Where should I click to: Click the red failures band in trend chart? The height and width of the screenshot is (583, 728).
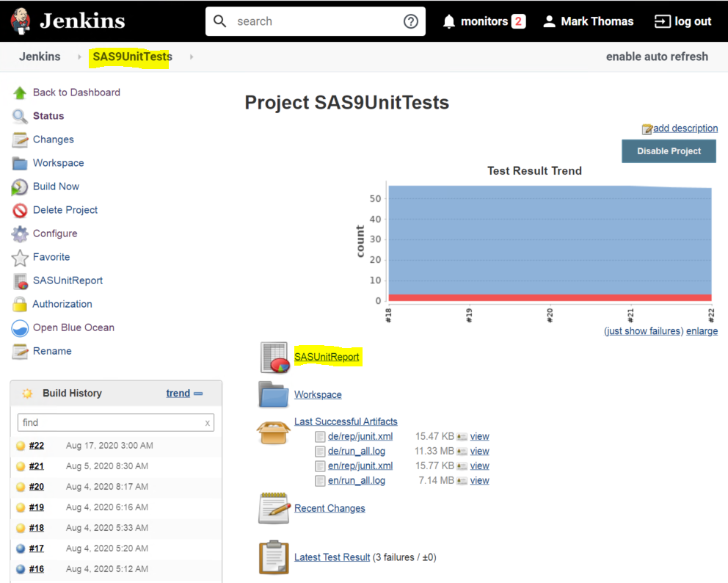coord(550,298)
